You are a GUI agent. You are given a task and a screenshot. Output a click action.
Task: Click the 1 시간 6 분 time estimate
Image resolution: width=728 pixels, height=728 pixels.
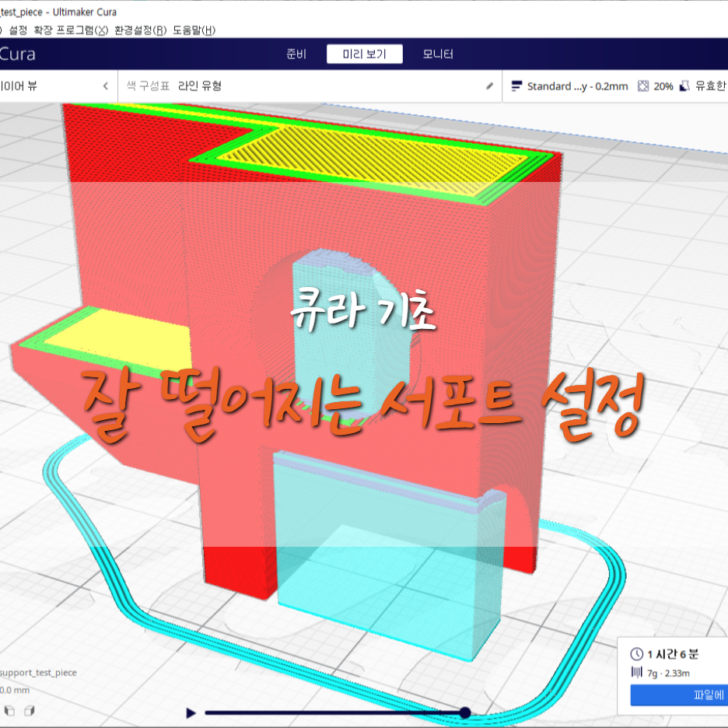coord(673,654)
